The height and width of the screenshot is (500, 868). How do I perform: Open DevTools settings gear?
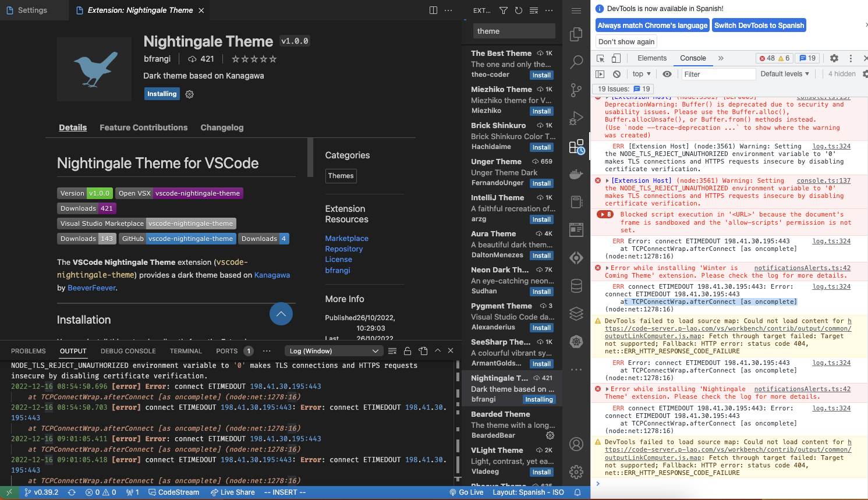[x=834, y=58]
